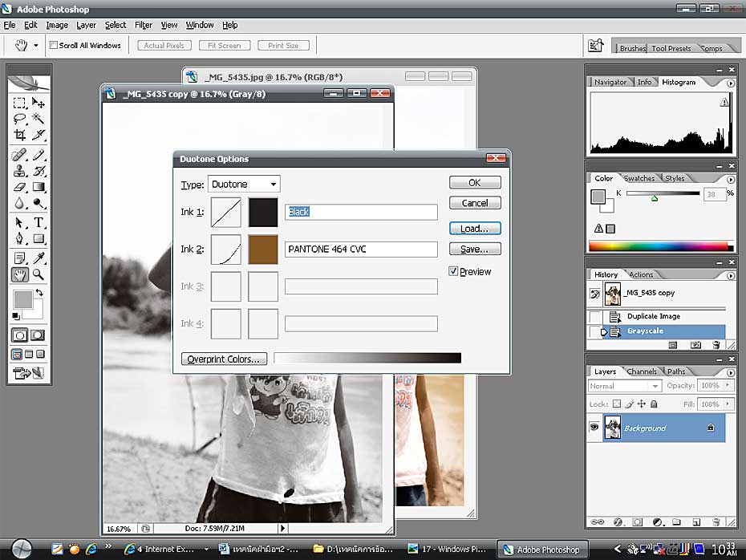Toggle Scroll All Windows checkbox

(54, 45)
